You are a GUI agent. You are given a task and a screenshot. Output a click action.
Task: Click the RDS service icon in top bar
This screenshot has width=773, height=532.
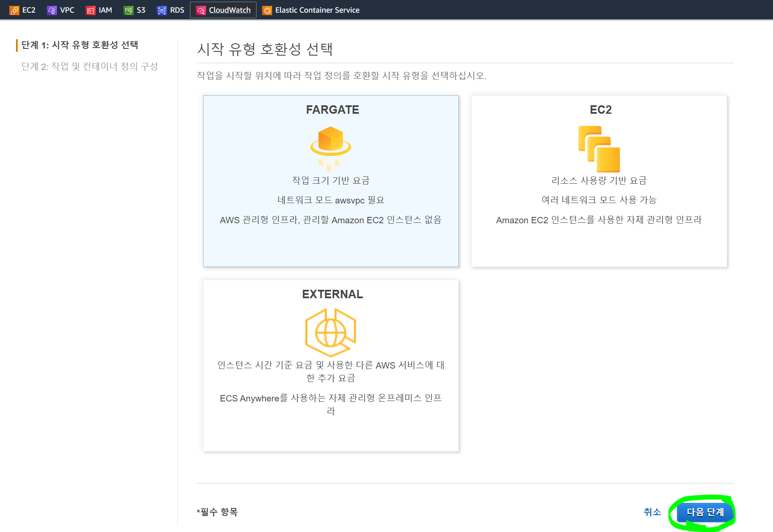(162, 10)
